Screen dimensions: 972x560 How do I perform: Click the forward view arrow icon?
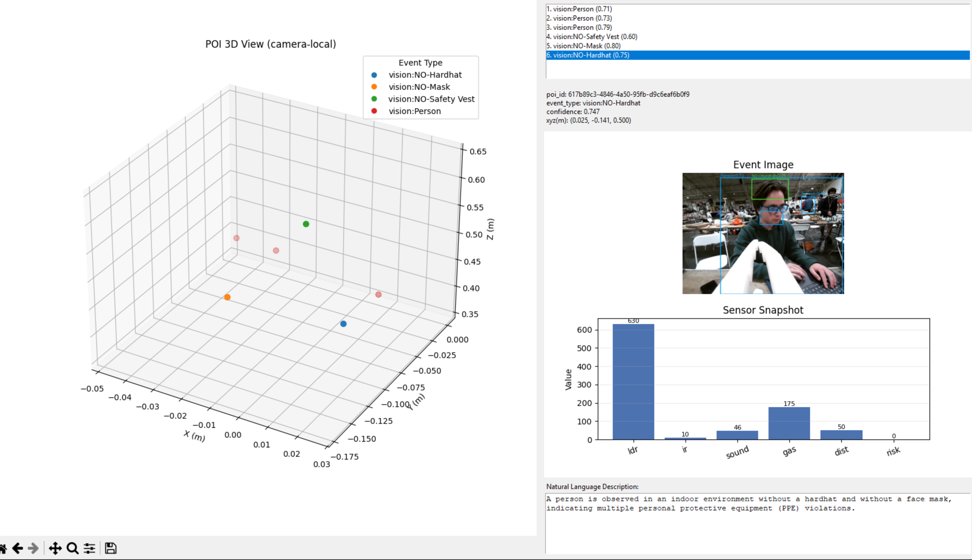click(x=33, y=548)
